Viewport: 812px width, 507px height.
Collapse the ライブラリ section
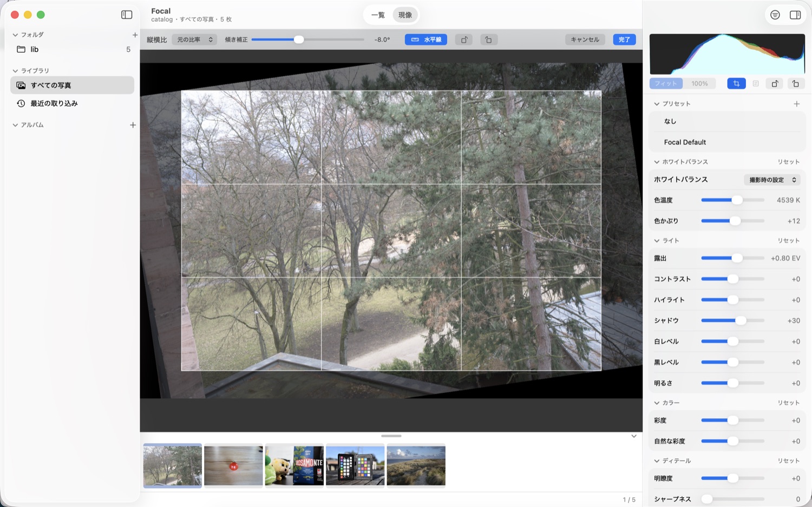(x=15, y=71)
